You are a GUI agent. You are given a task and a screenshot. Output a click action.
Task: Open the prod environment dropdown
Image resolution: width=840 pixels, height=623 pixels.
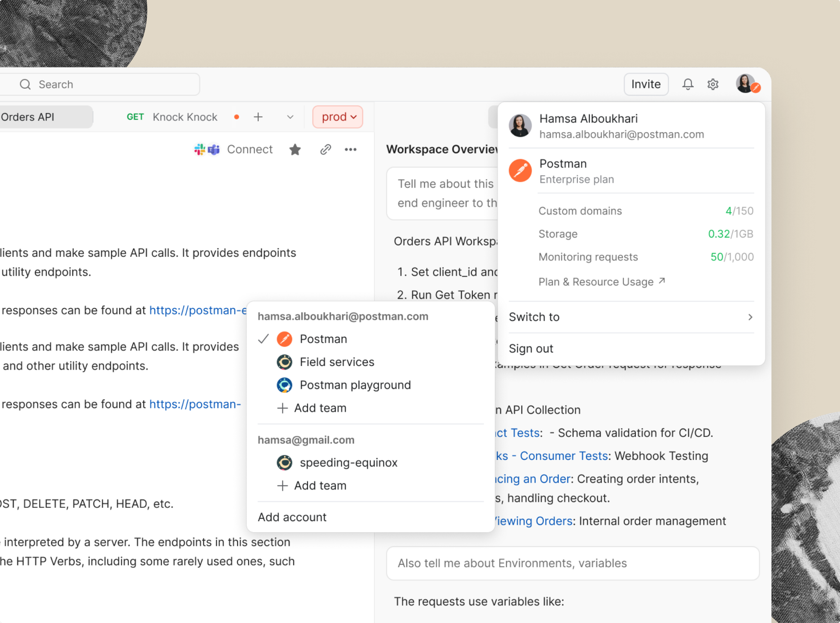coord(338,117)
